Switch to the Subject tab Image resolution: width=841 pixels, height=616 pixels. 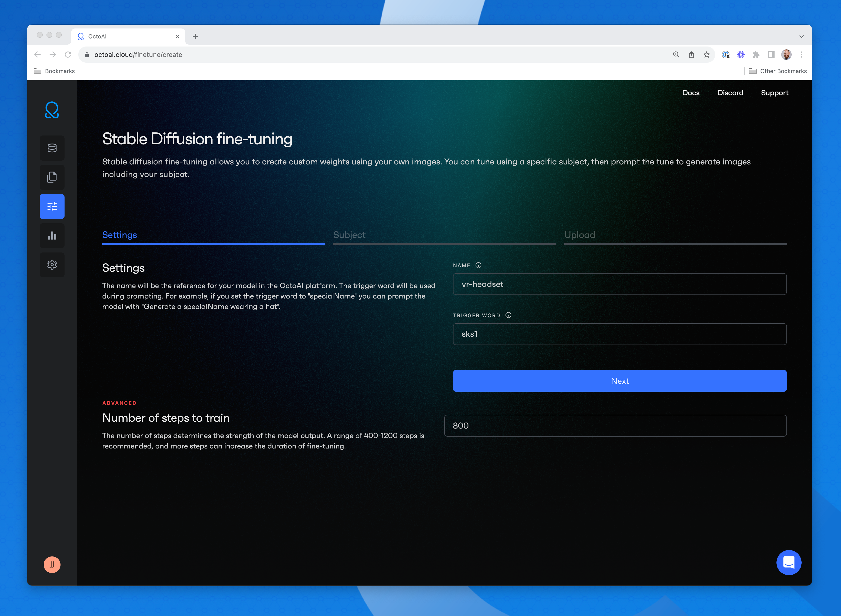click(x=349, y=235)
